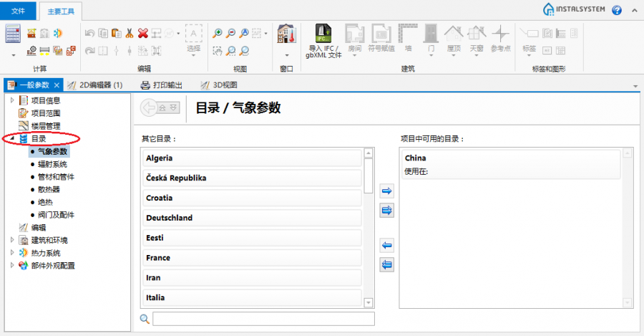Click the red X delete icon
This screenshot has width=644, height=336.
(x=143, y=33)
